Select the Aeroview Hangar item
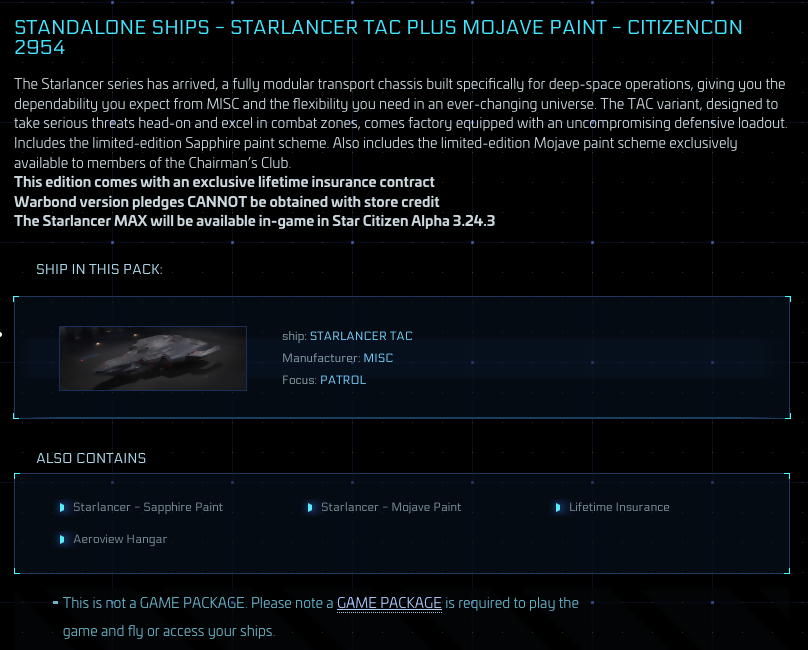Image resolution: width=808 pixels, height=650 pixels. pyautogui.click(x=120, y=539)
